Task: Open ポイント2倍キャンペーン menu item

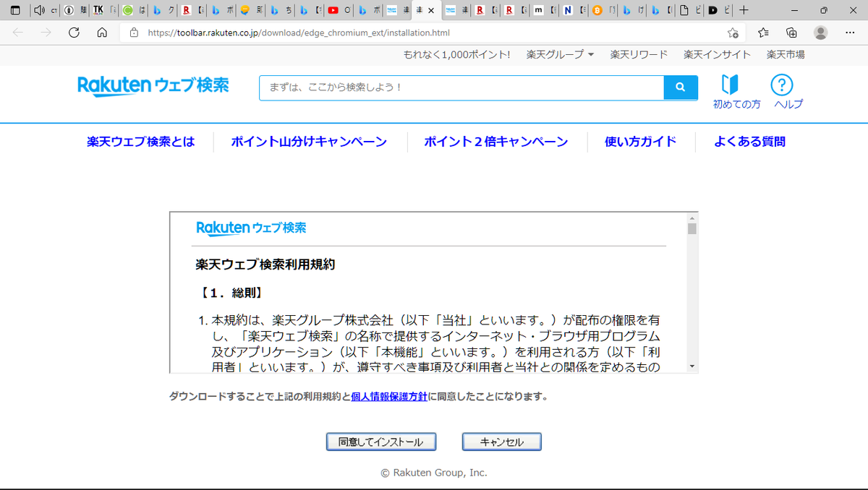Action: [x=496, y=142]
